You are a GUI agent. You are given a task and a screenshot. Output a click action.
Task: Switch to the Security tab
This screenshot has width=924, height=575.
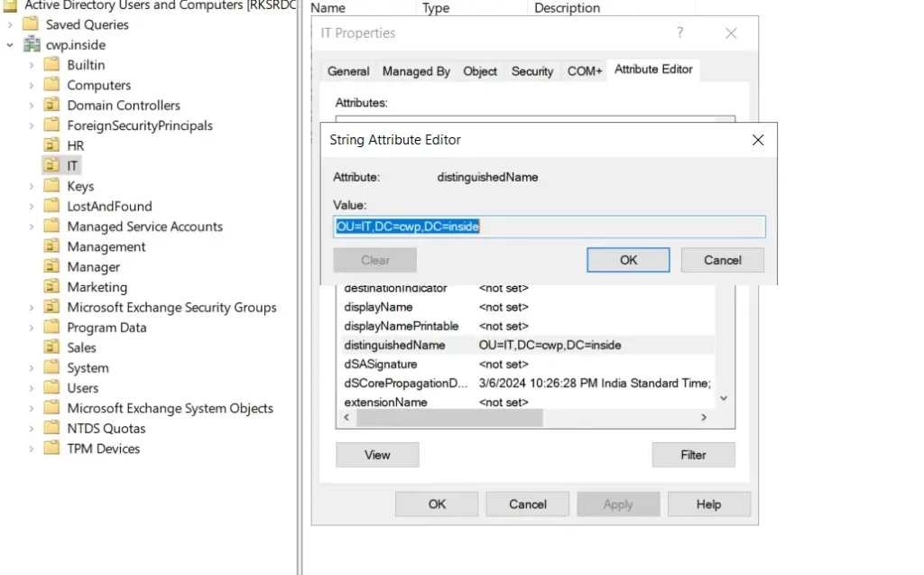[531, 71]
